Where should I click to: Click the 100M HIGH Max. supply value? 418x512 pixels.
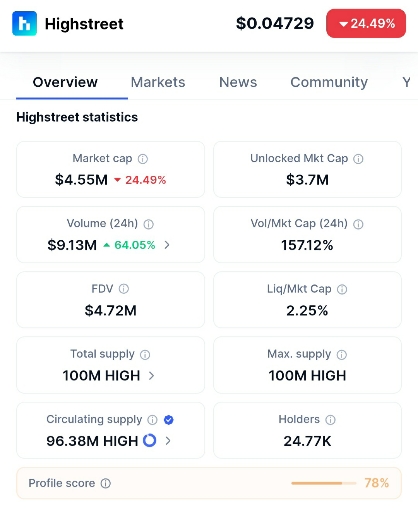(x=307, y=376)
